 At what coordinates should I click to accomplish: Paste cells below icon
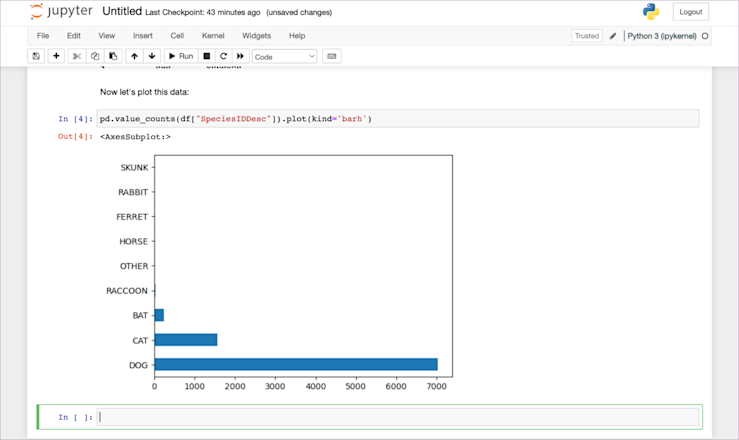[113, 56]
